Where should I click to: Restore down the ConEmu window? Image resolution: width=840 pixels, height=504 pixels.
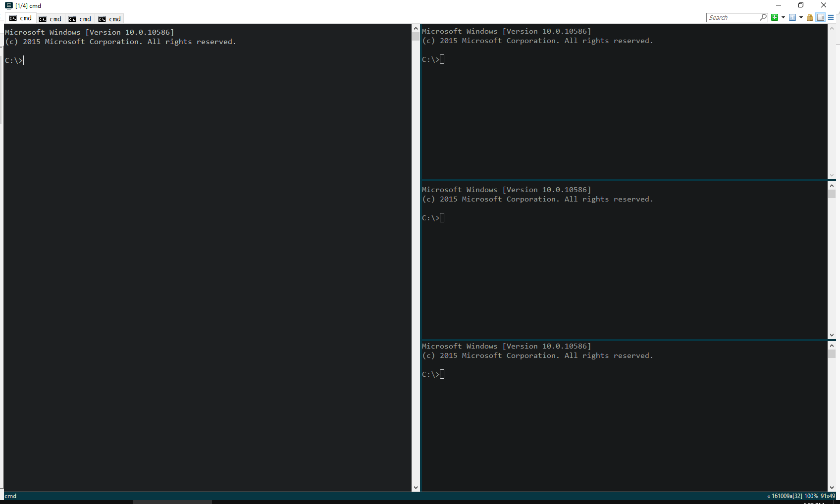[x=801, y=5]
